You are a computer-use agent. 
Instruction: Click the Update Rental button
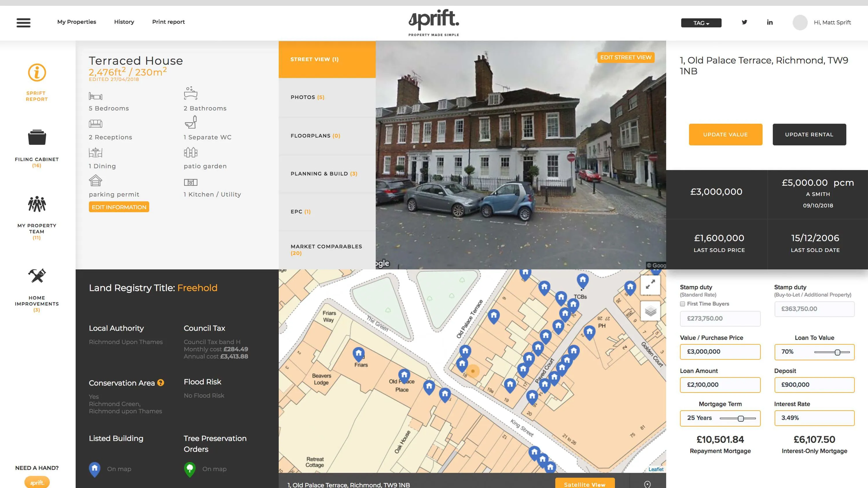809,134
